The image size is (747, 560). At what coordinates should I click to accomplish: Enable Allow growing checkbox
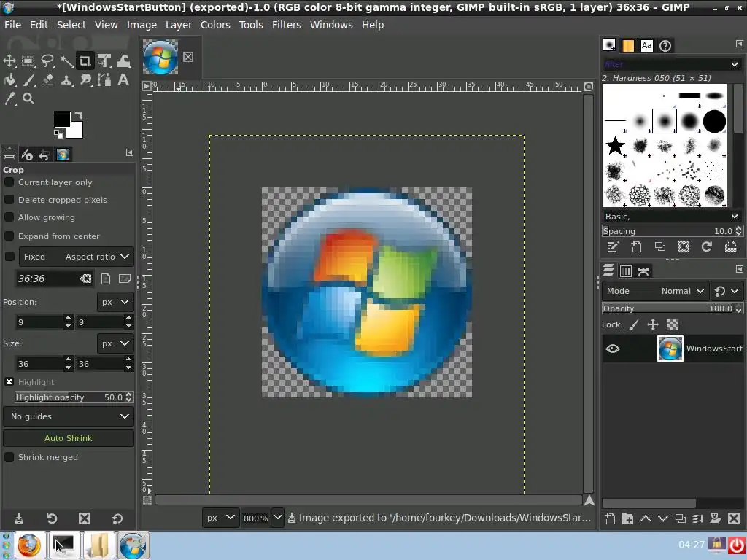(x=9, y=217)
